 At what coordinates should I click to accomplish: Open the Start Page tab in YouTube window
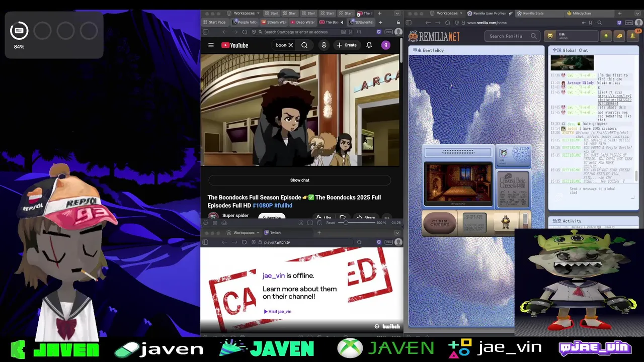(x=215, y=22)
